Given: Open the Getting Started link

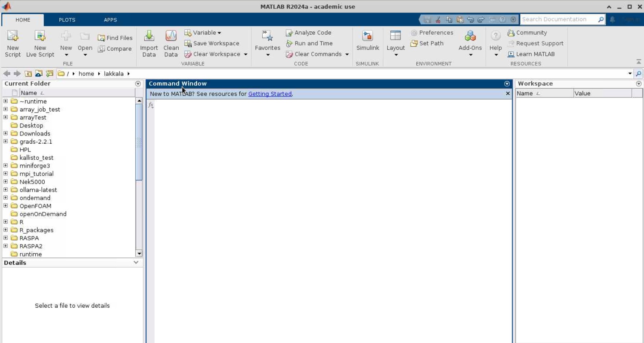Looking at the screenshot, I should click(270, 94).
